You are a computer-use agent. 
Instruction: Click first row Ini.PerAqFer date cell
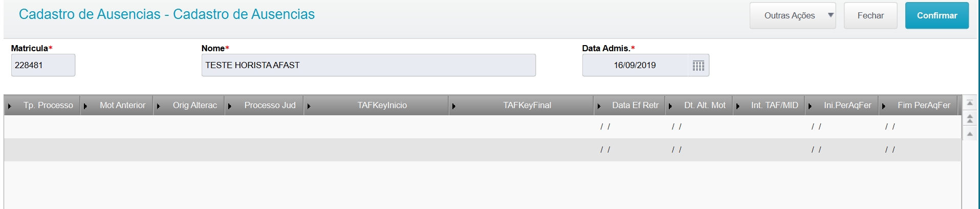[841, 127]
